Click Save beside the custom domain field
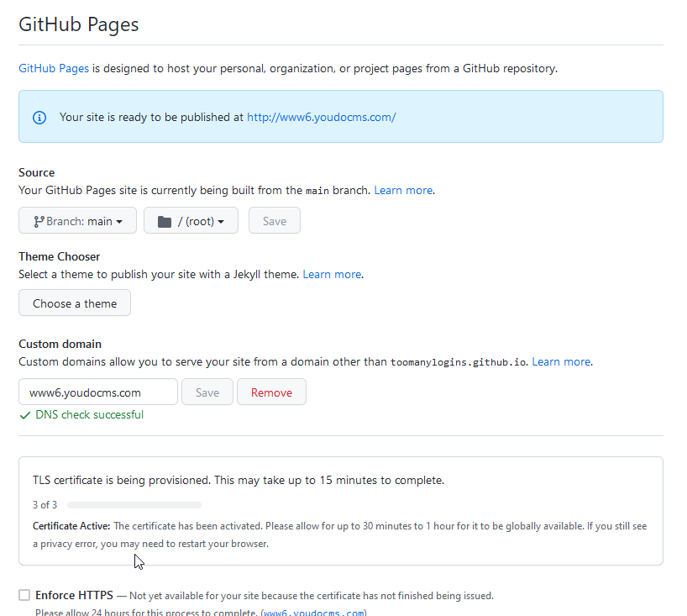 tap(207, 392)
